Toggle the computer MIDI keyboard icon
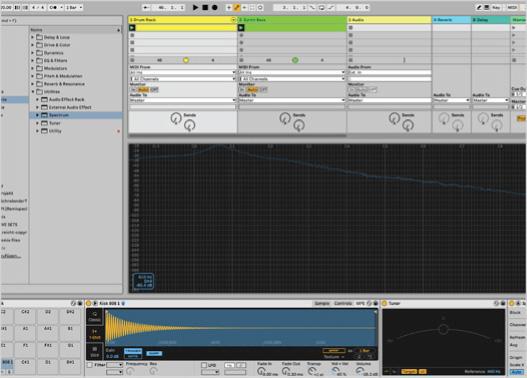 click(x=487, y=7)
